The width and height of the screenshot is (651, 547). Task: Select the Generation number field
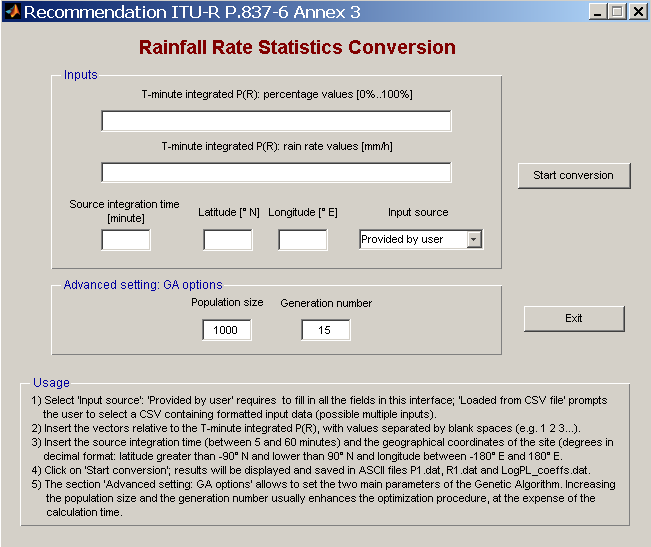click(x=326, y=330)
